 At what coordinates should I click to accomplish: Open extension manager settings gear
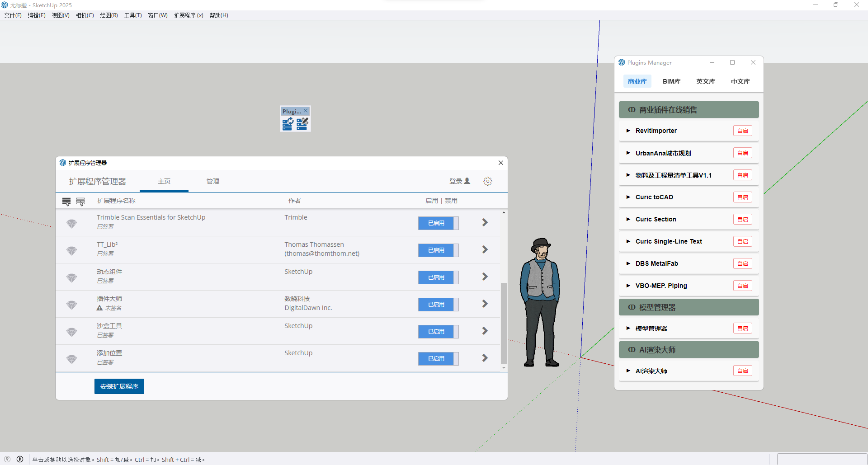(487, 181)
